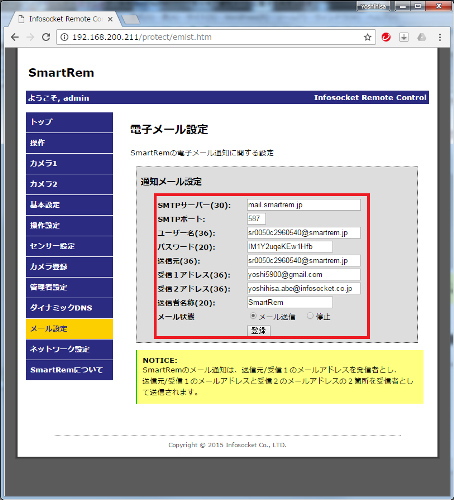Click the Copyright 2015 Infosocket footer text
Screen dimensions: 454x500
227,445
